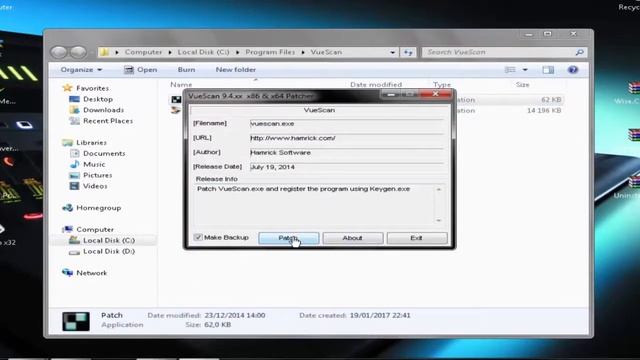Click New folder in the toolbar
The height and width of the screenshot is (360, 640).
pos(236,70)
